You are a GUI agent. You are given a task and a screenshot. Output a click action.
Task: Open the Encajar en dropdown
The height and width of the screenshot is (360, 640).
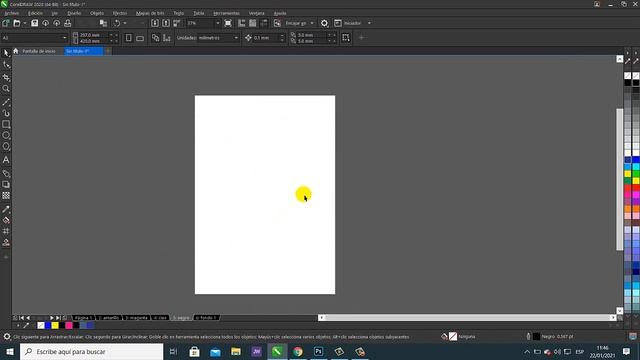pos(312,23)
